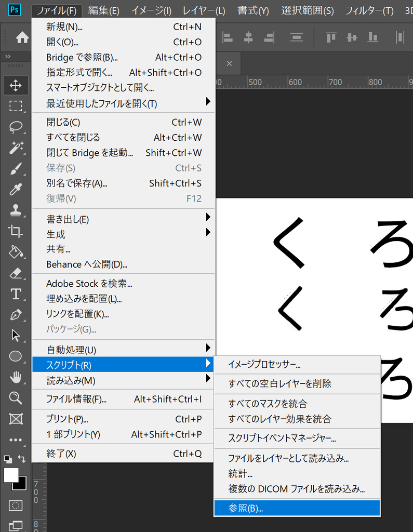Click Align bottom edges icon

[x=372, y=37]
